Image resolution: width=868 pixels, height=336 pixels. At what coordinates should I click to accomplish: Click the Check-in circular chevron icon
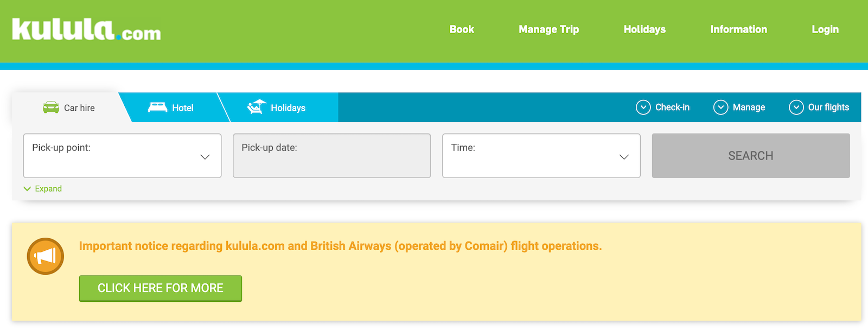643,107
